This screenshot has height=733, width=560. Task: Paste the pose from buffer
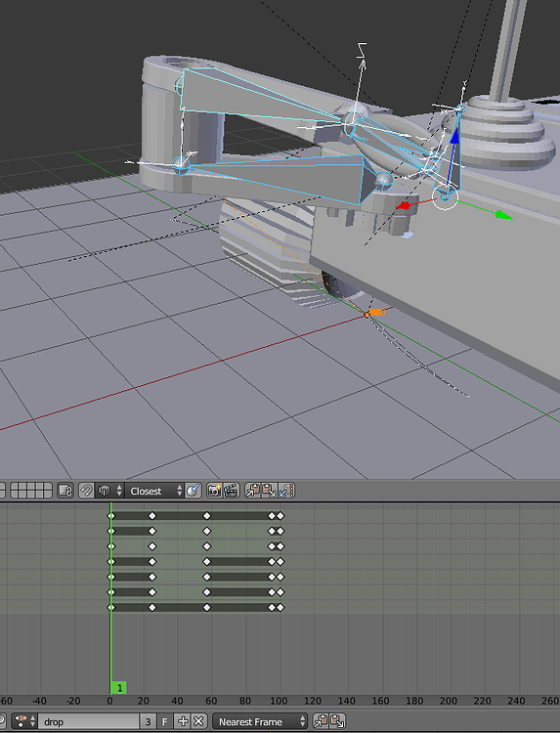tap(269, 491)
